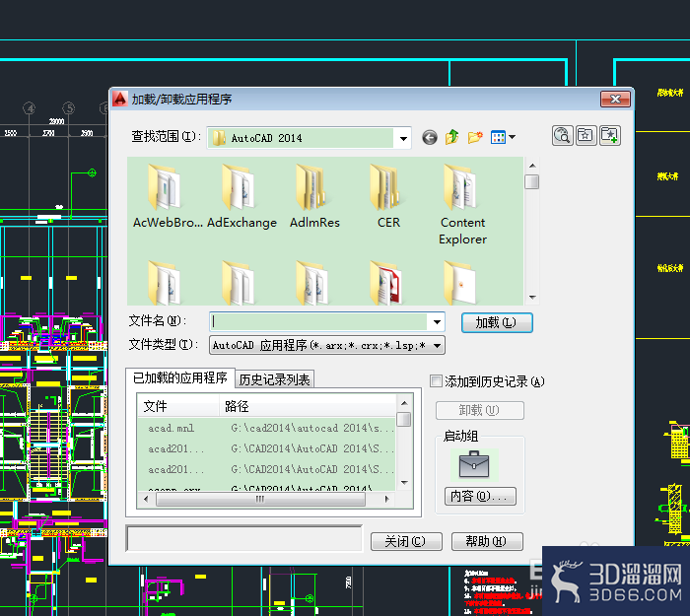
Task: Click the file browser vertical scrollbar thumb
Action: pos(532,181)
